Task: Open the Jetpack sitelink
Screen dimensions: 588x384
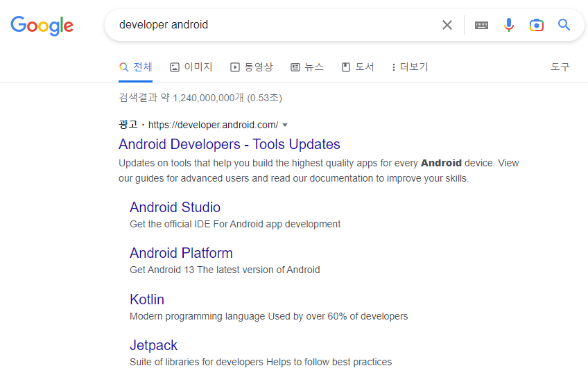Action: coord(153,345)
